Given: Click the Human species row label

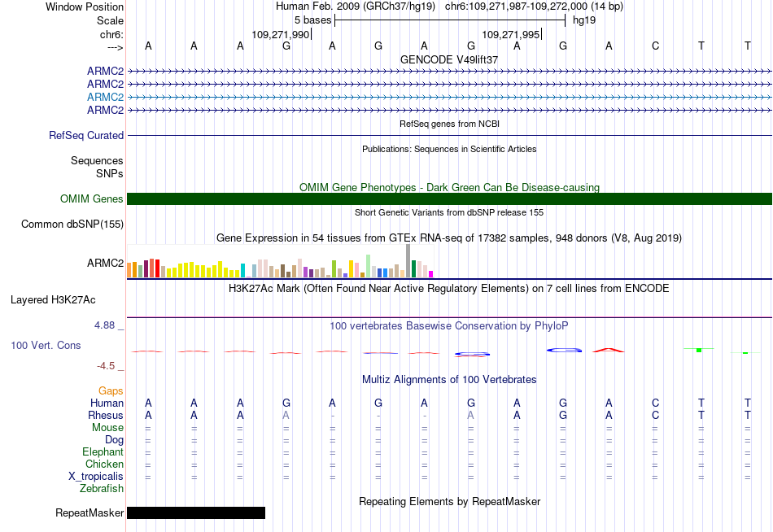Looking at the screenshot, I should [x=107, y=403].
